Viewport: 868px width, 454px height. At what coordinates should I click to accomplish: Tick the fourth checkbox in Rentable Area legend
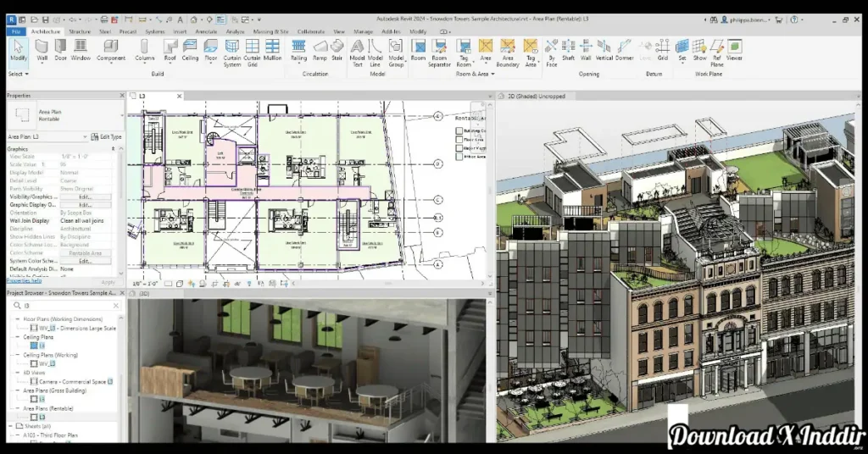459,157
